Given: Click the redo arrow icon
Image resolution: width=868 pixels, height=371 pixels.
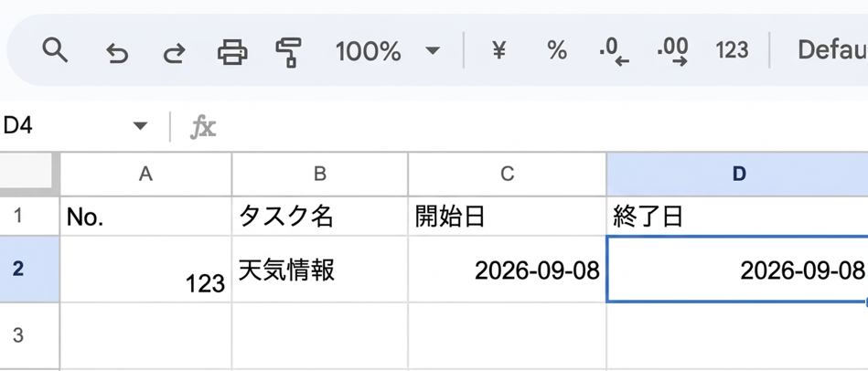Looking at the screenshot, I should (x=174, y=54).
